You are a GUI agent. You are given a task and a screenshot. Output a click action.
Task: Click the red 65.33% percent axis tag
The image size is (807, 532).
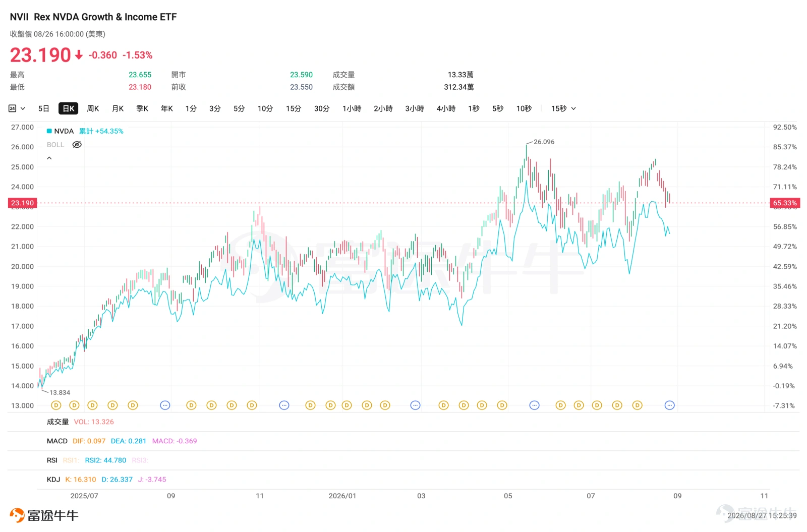[x=785, y=203]
